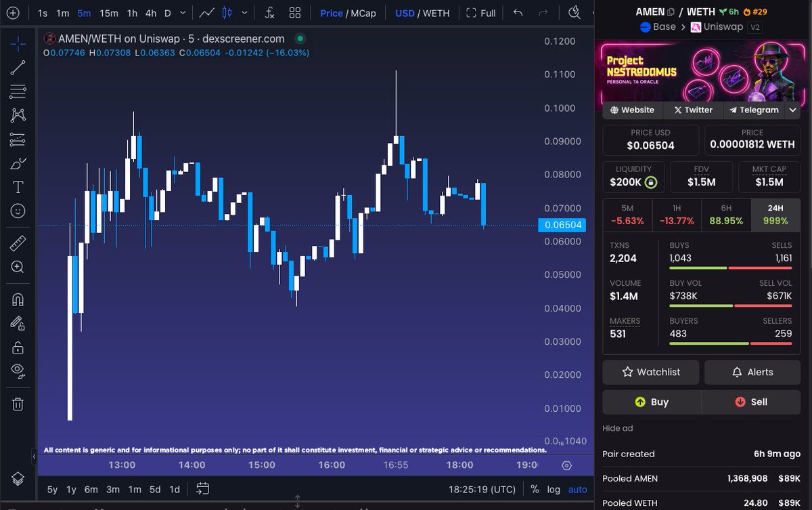Screen dimensions: 812x510
Task: Select the brush drawing tool
Action: (x=18, y=163)
